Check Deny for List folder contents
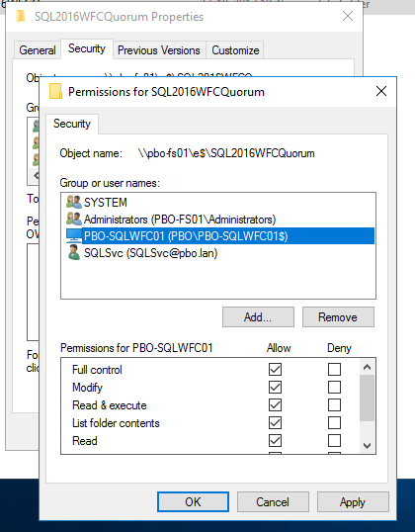 click(x=334, y=423)
